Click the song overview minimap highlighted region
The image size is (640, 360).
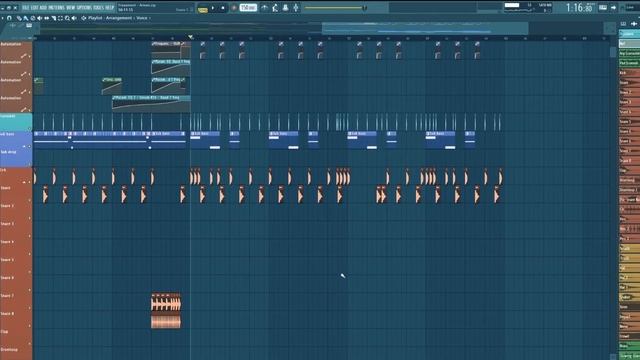425,28
